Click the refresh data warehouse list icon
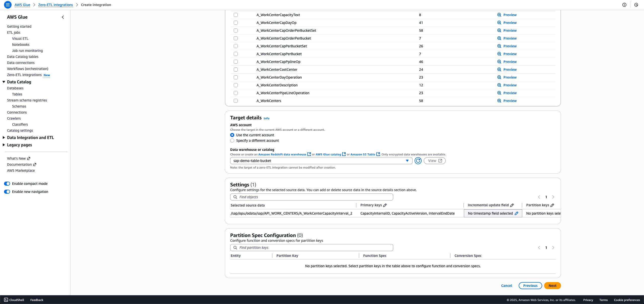 click(418, 161)
